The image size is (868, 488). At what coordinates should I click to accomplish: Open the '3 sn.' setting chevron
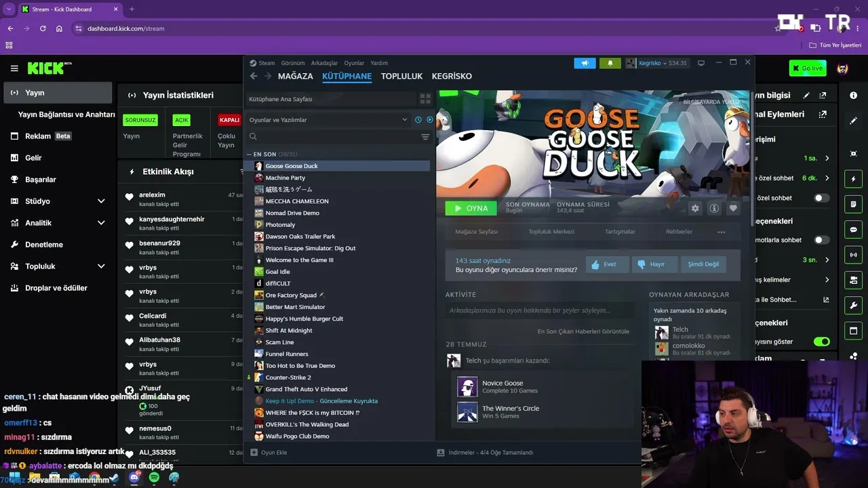pos(827,260)
